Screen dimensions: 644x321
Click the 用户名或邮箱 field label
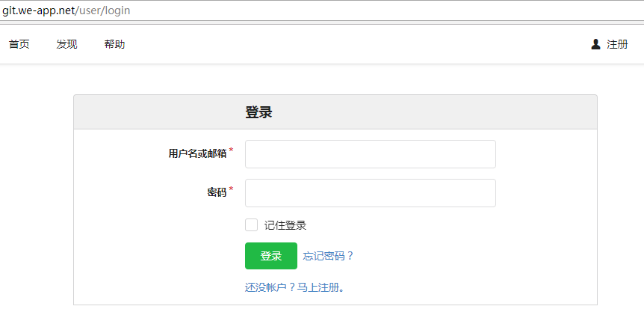coord(197,154)
